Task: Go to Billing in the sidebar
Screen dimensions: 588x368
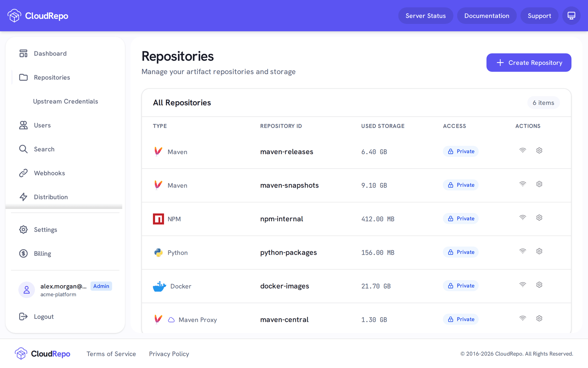Action: (65, 254)
